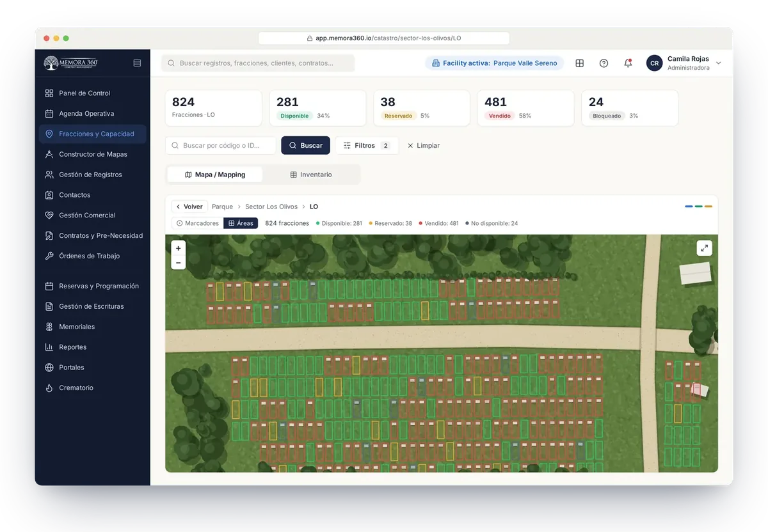Zoom out on the map with minus
This screenshot has height=532, width=768.
(x=178, y=263)
